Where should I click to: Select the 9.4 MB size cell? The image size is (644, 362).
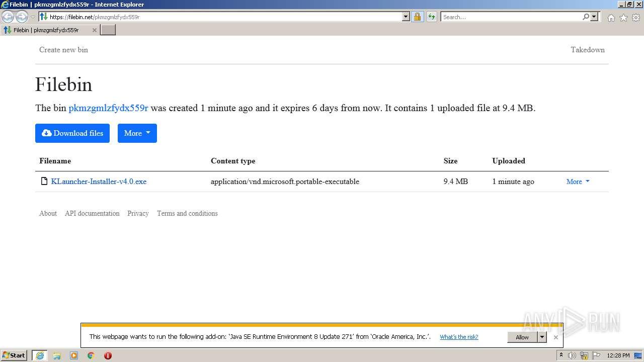click(x=456, y=182)
